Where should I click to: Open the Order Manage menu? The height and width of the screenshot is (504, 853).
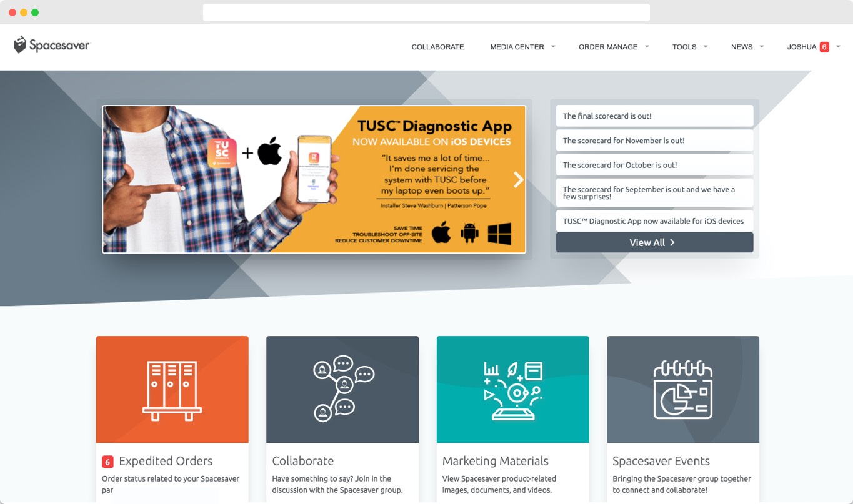(608, 47)
